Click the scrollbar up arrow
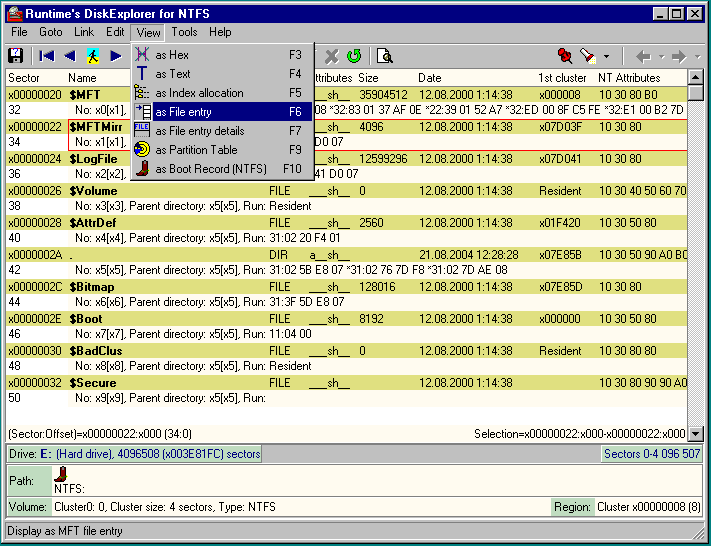 pos(696,77)
